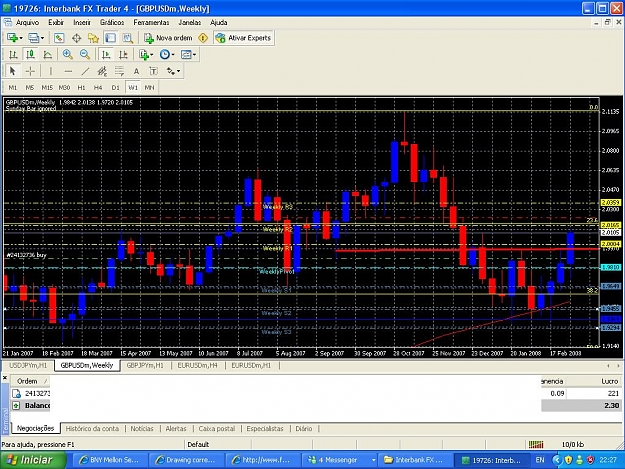Image resolution: width=625 pixels, height=469 pixels.
Task: Close the Terminal panel with X
Action: [x=5, y=377]
